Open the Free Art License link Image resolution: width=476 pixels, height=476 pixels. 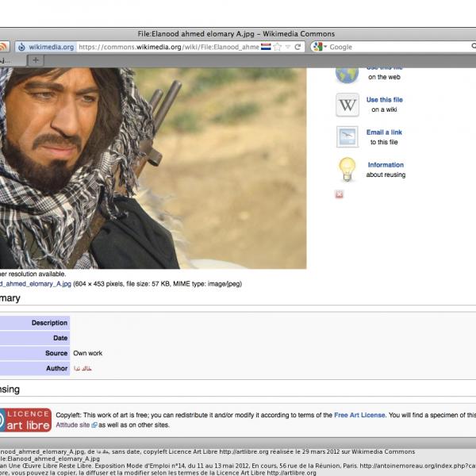(x=359, y=415)
